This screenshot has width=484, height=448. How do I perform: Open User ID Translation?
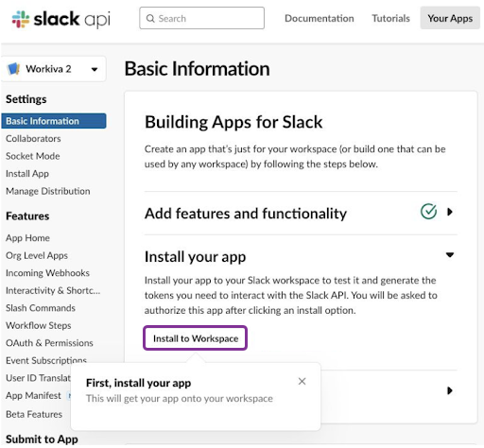click(x=38, y=378)
